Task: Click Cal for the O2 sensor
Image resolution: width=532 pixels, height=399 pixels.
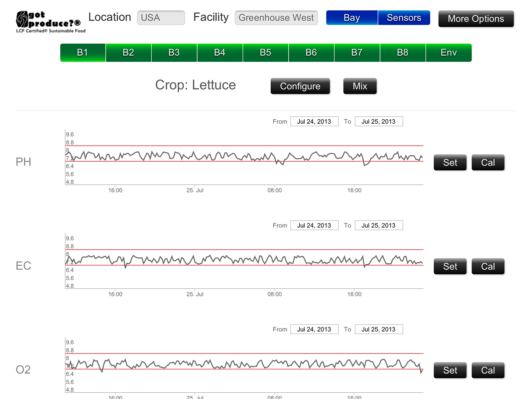Action: 488,370
